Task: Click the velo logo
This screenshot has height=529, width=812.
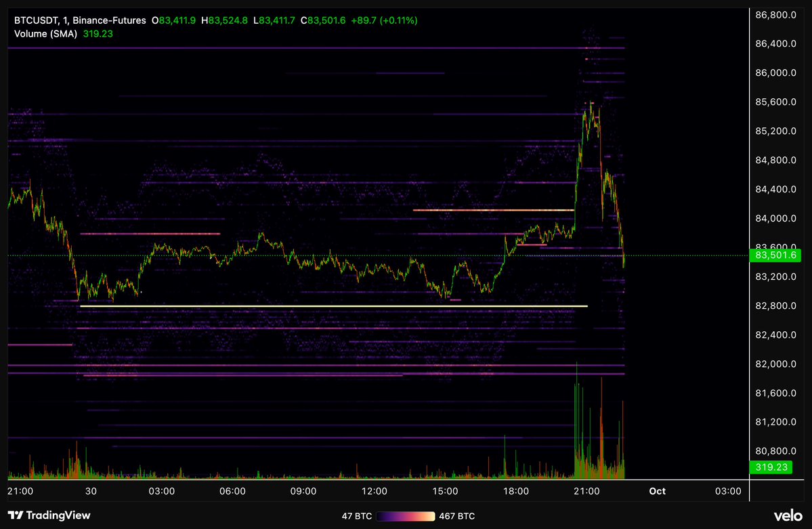Action: [788, 515]
